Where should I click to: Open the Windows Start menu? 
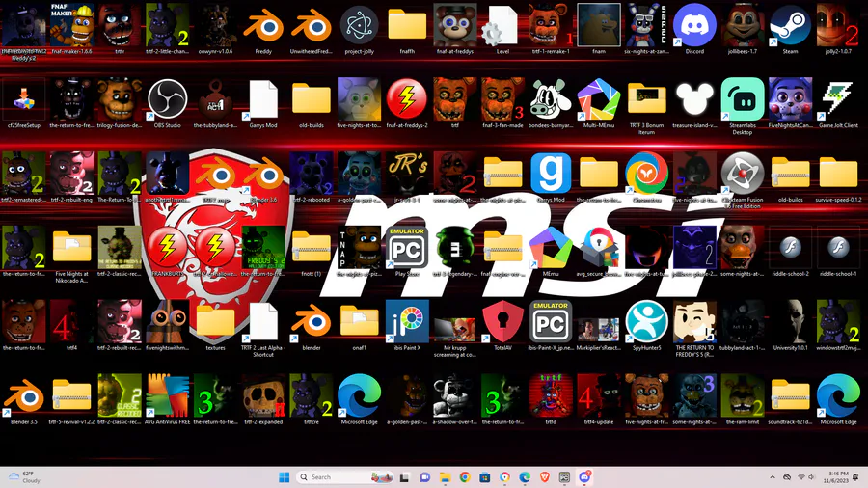point(284,477)
